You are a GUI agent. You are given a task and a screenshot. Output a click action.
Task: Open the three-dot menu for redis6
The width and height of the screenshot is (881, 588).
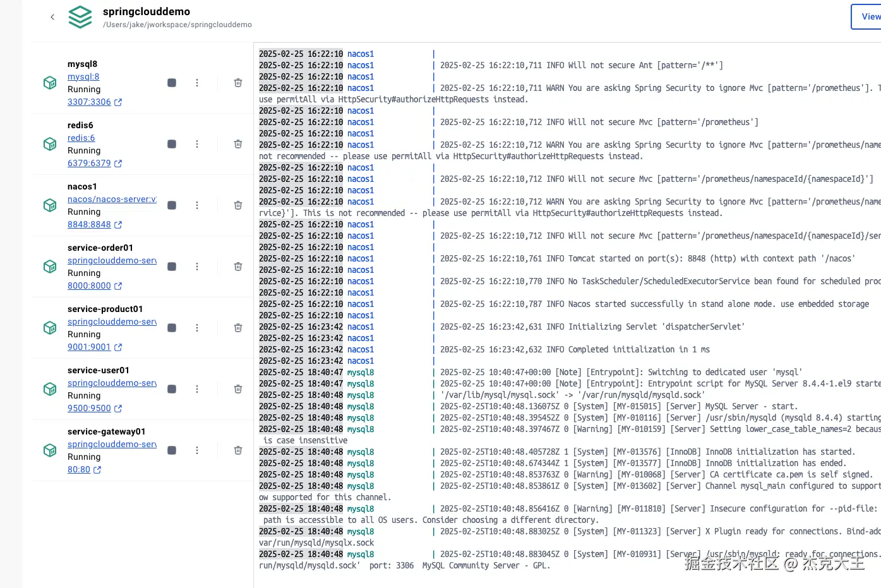tap(196, 143)
